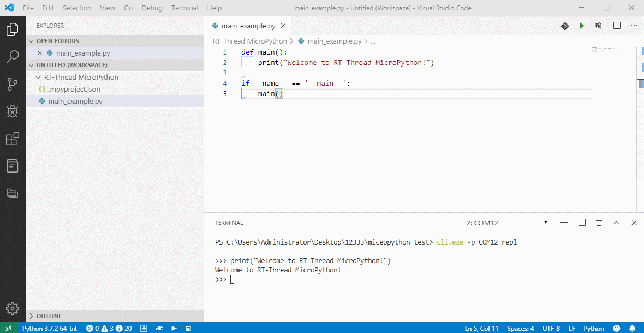Maximize terminal panel with the up chevron
The width and height of the screenshot is (644, 333).
(x=617, y=223)
